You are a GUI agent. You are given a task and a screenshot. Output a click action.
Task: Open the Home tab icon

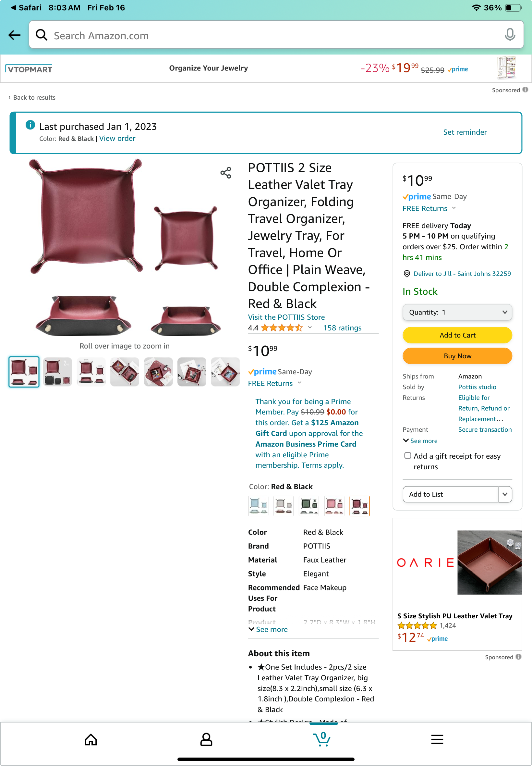pos(91,739)
